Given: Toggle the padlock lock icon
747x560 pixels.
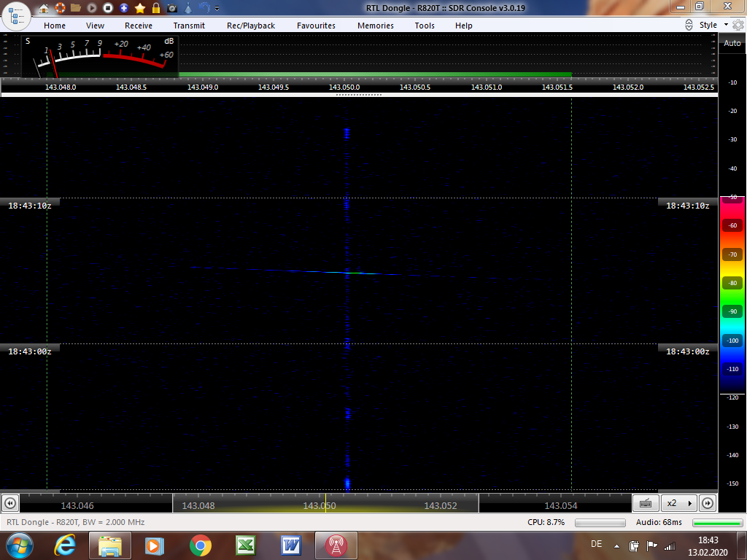Looking at the screenshot, I should click(x=156, y=8).
